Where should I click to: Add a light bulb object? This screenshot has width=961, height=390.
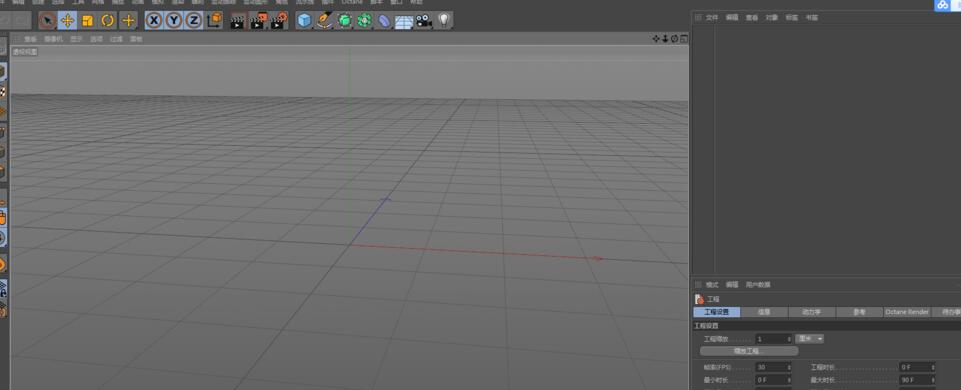444,20
